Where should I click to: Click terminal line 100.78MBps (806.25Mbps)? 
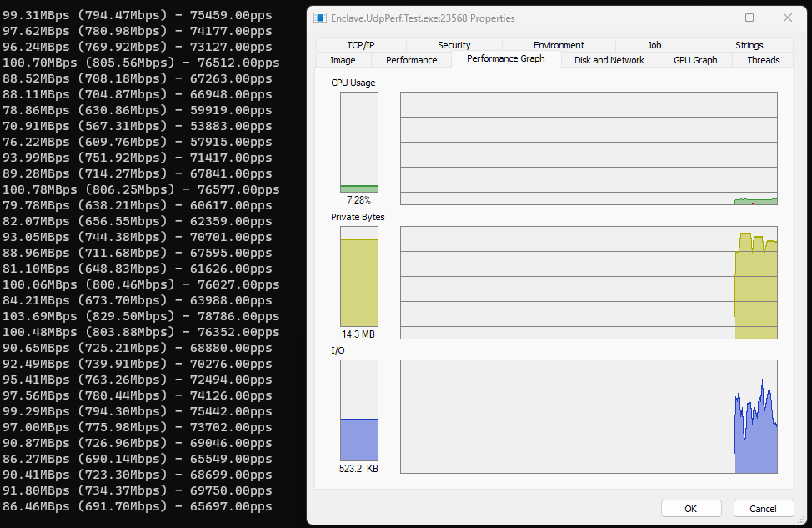[x=141, y=189]
